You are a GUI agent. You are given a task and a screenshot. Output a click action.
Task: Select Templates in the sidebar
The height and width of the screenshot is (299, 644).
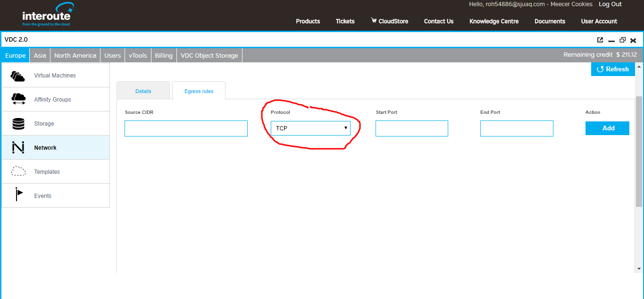(x=56, y=172)
